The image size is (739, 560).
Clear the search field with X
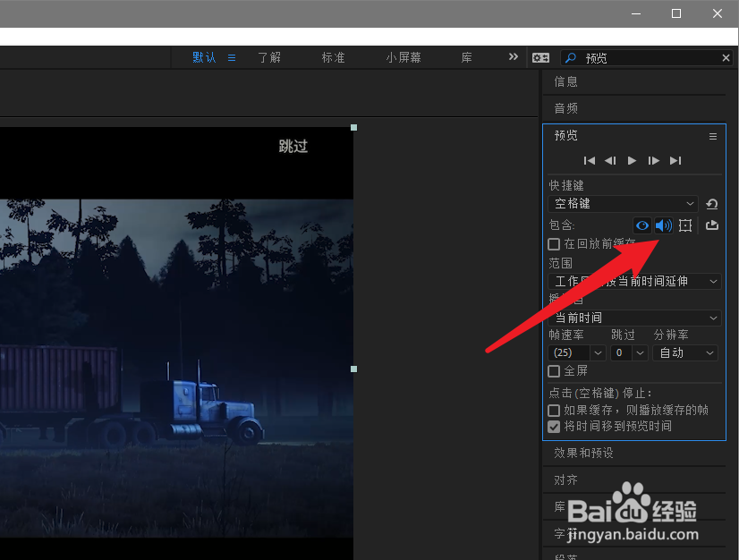pyautogui.click(x=726, y=58)
